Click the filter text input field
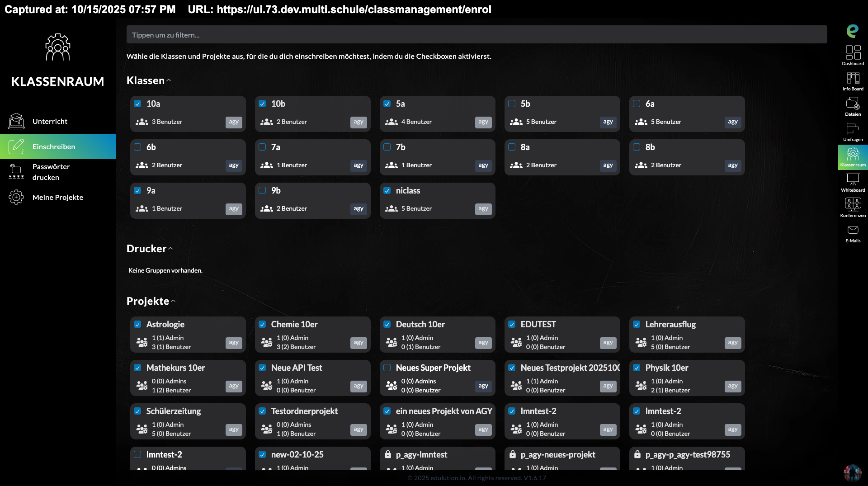Viewport: 868px width, 486px height. point(476,35)
